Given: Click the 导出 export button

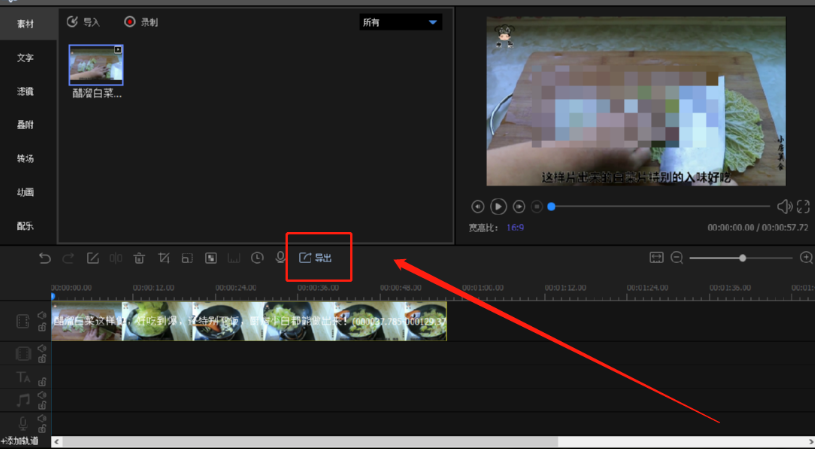Looking at the screenshot, I should point(316,258).
